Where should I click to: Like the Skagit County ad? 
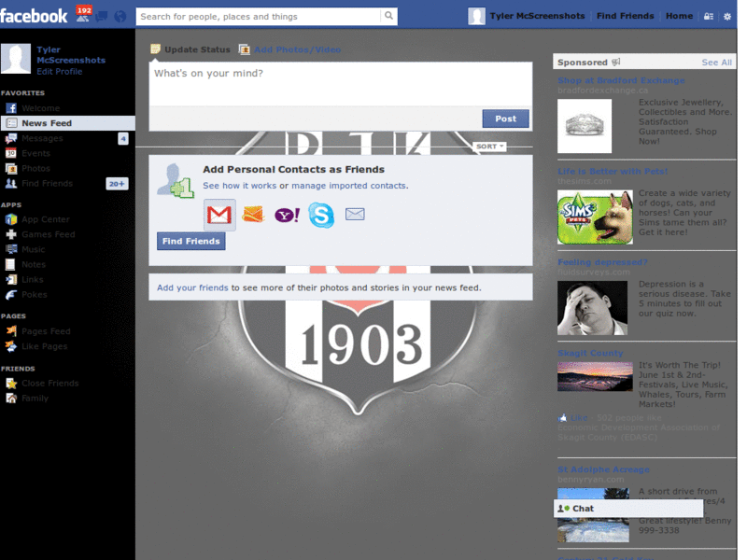pyautogui.click(x=579, y=417)
